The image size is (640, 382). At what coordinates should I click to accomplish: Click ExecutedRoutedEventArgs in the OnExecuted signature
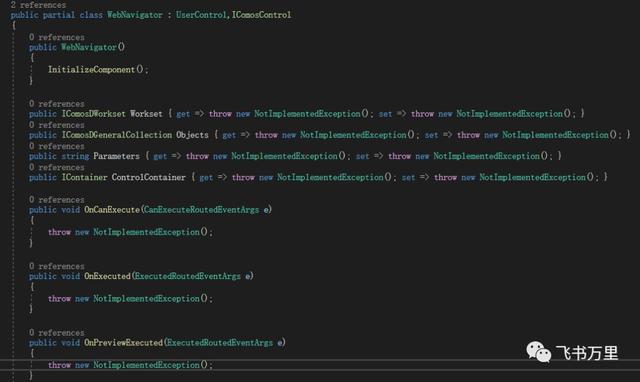(x=187, y=276)
